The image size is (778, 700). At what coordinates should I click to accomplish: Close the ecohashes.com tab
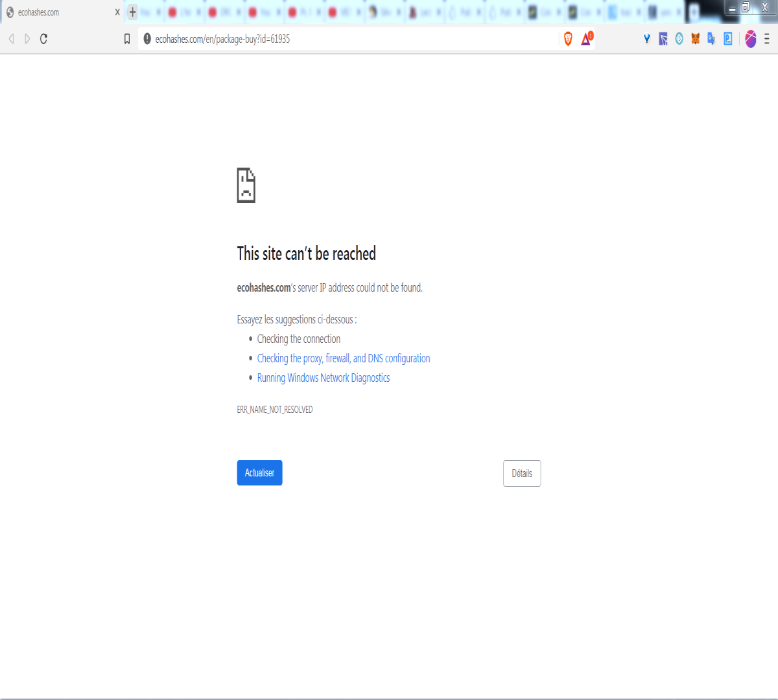[x=117, y=12]
